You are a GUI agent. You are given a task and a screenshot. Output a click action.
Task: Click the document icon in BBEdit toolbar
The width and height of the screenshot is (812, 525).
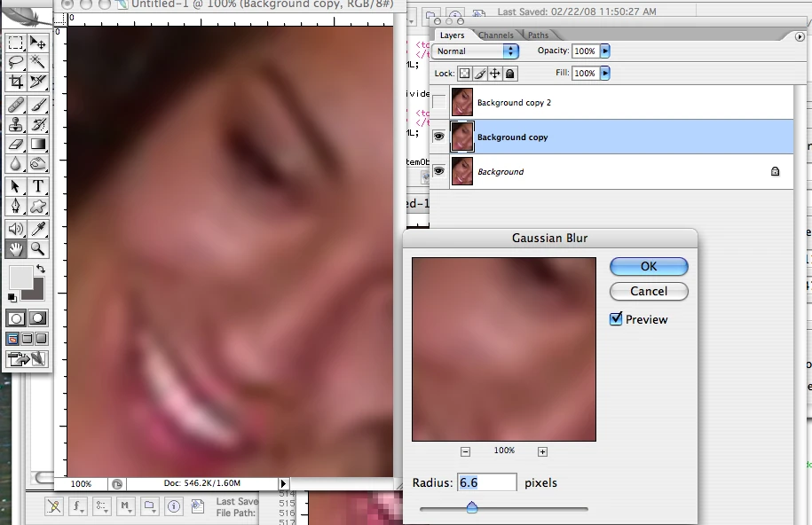(198, 505)
